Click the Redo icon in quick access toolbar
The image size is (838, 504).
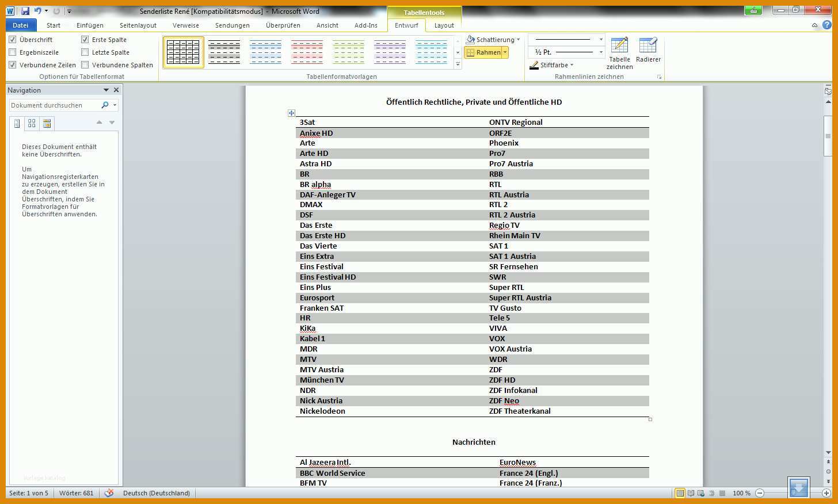pyautogui.click(x=56, y=11)
